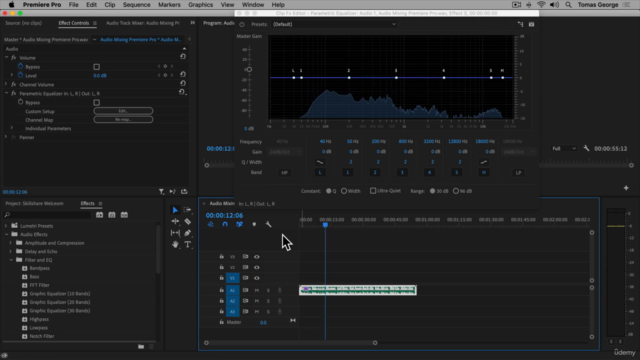Click the Program monitor button editor plus
640x360 pixels.
pyautogui.click(x=626, y=188)
